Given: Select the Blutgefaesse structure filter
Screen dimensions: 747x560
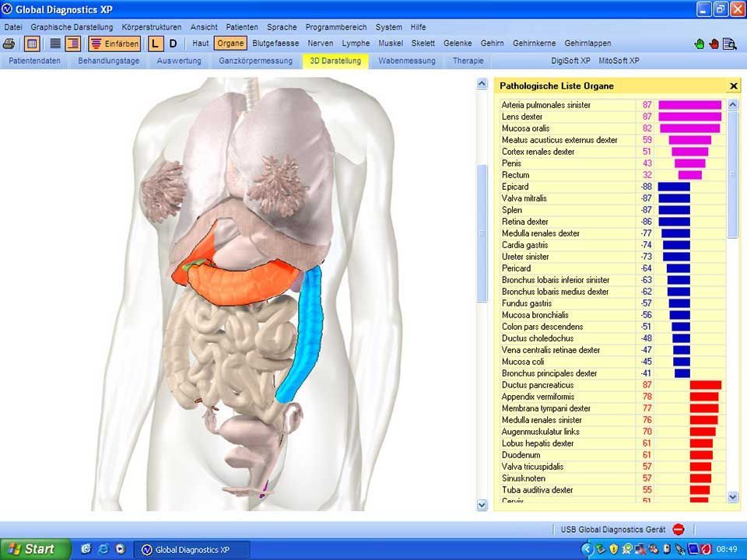Looking at the screenshot, I should tap(275, 44).
